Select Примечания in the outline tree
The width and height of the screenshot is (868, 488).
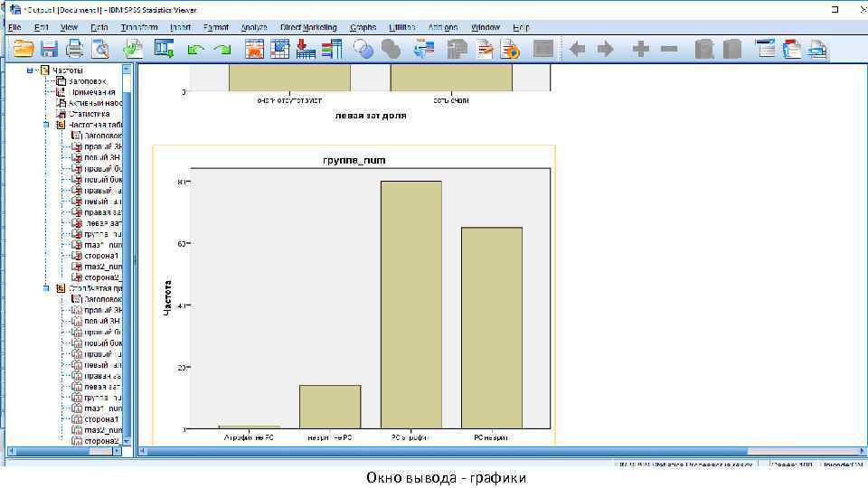[x=92, y=92]
